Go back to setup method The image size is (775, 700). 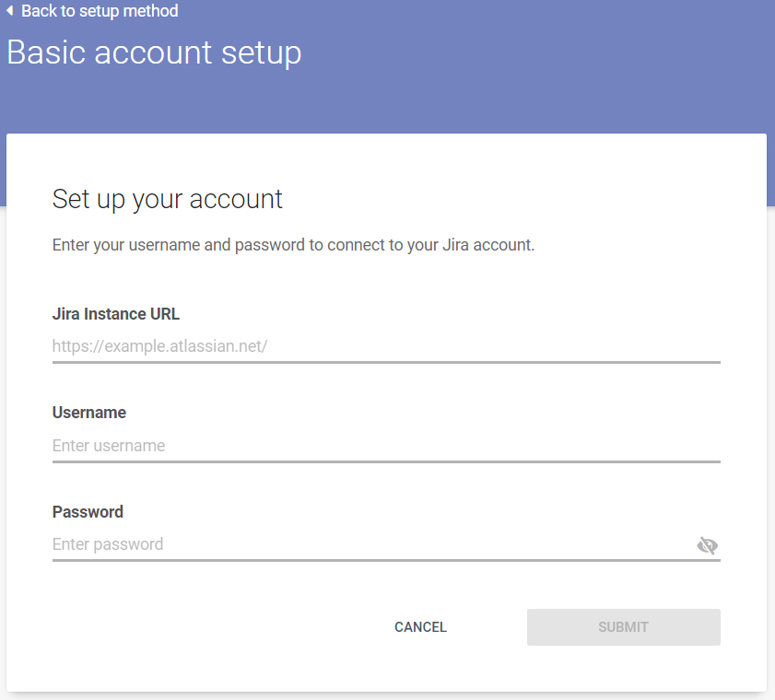click(100, 11)
